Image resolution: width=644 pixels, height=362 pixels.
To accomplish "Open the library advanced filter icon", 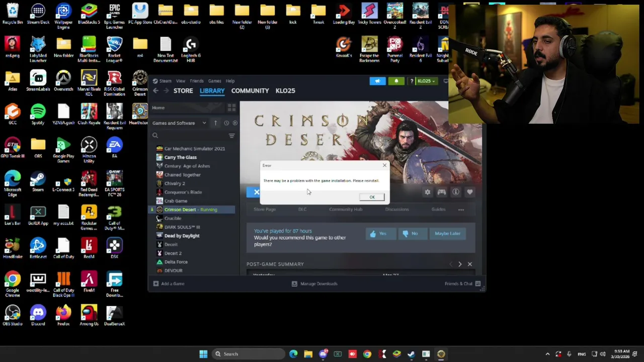I will pyautogui.click(x=231, y=136).
